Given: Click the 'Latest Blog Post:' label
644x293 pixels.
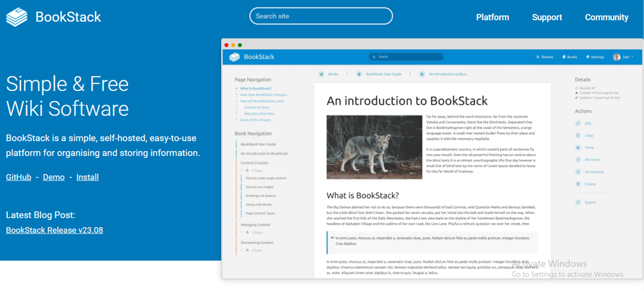Looking at the screenshot, I should pos(41,215).
